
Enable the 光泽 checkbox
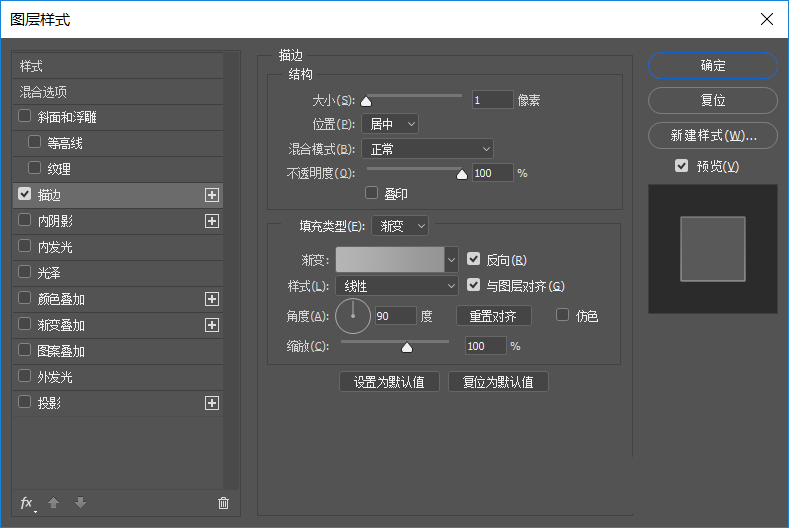click(x=24, y=272)
